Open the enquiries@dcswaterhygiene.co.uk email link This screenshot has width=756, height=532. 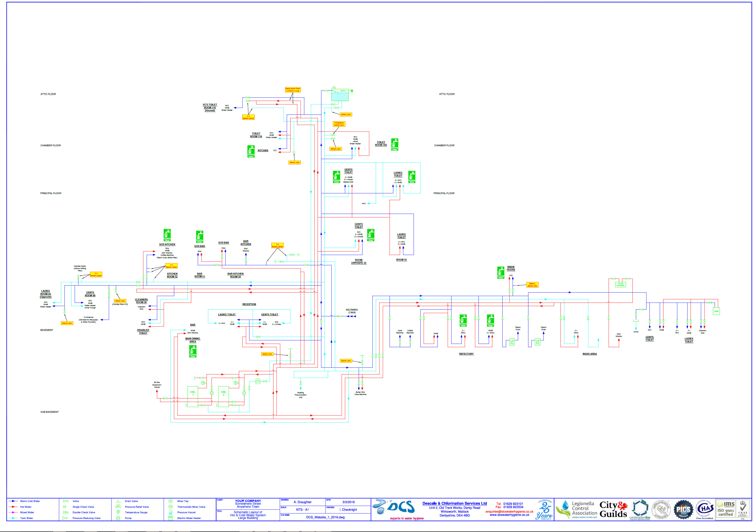point(509,511)
